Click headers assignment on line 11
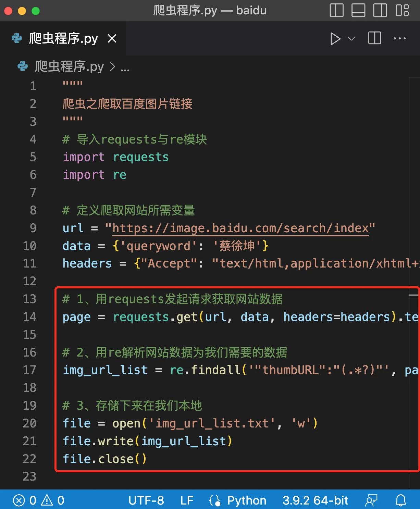The height and width of the screenshot is (509, 420). pyautogui.click(x=241, y=263)
